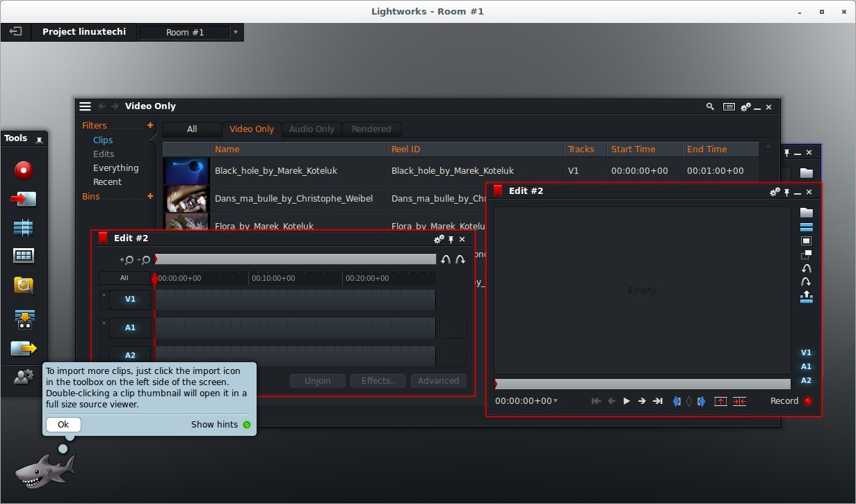Click the redo arrow in Edit #2 viewer
The width and height of the screenshot is (856, 504).
point(807,282)
